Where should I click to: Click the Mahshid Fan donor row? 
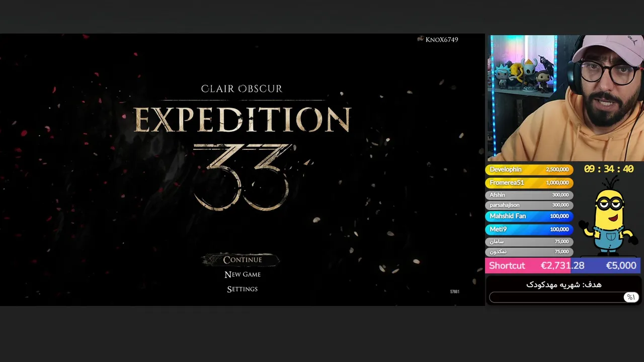tap(529, 216)
